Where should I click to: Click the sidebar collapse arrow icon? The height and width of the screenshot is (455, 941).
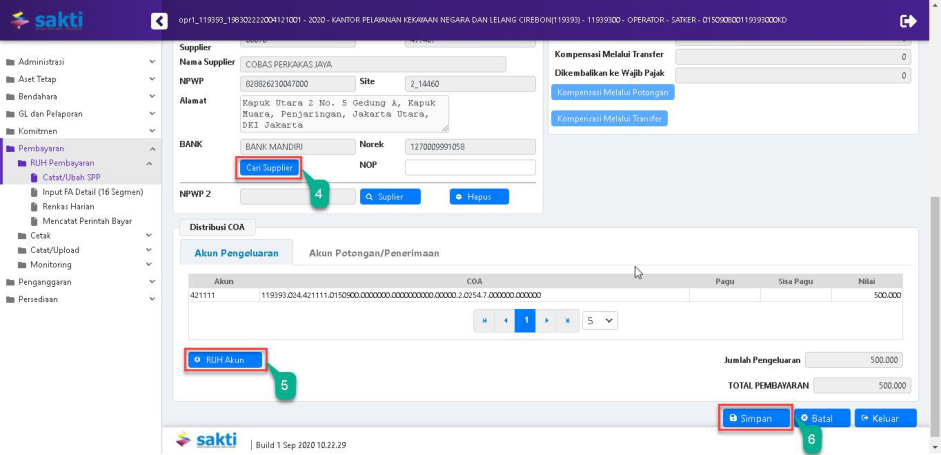(x=159, y=21)
